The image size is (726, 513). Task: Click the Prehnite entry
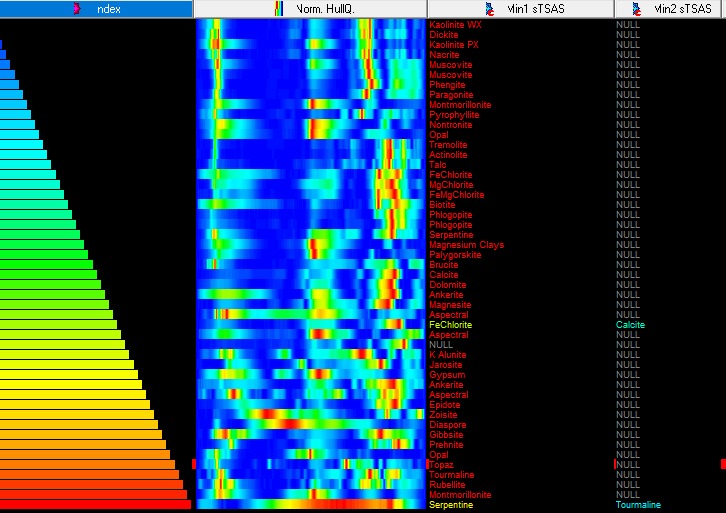446,445
